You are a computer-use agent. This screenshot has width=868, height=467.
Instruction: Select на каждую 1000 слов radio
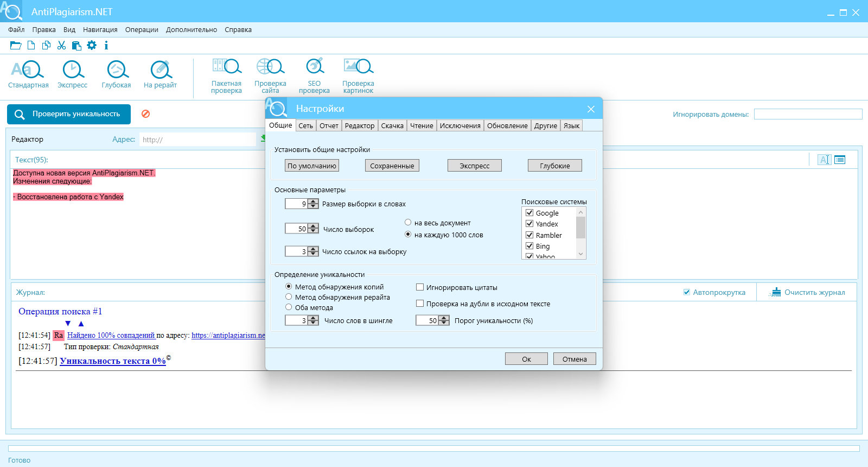coord(408,234)
